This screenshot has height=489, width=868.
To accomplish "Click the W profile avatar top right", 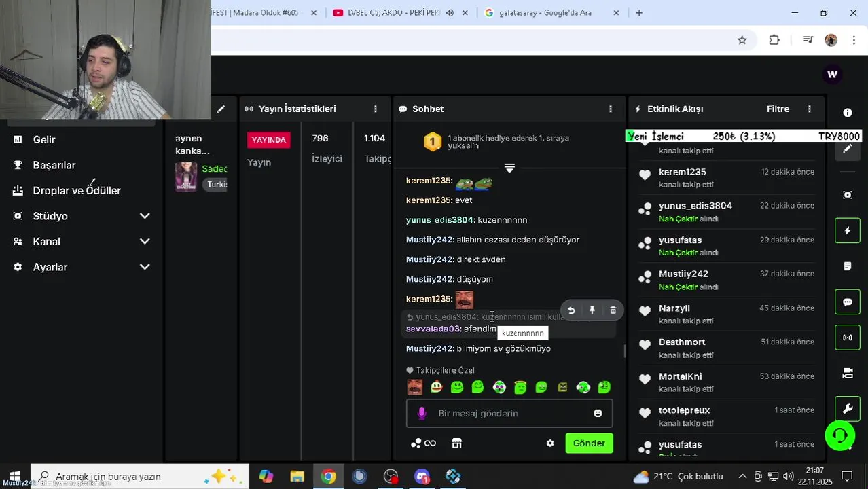I will click(832, 75).
